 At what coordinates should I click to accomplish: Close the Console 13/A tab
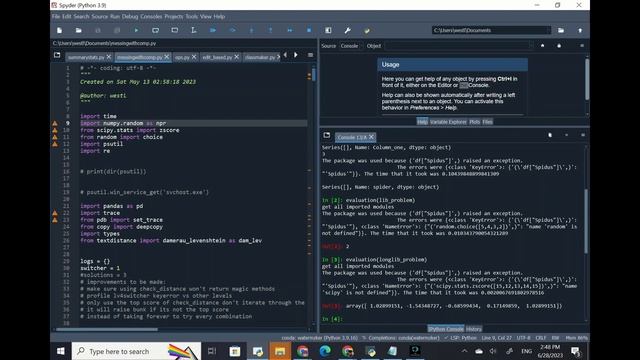371,137
